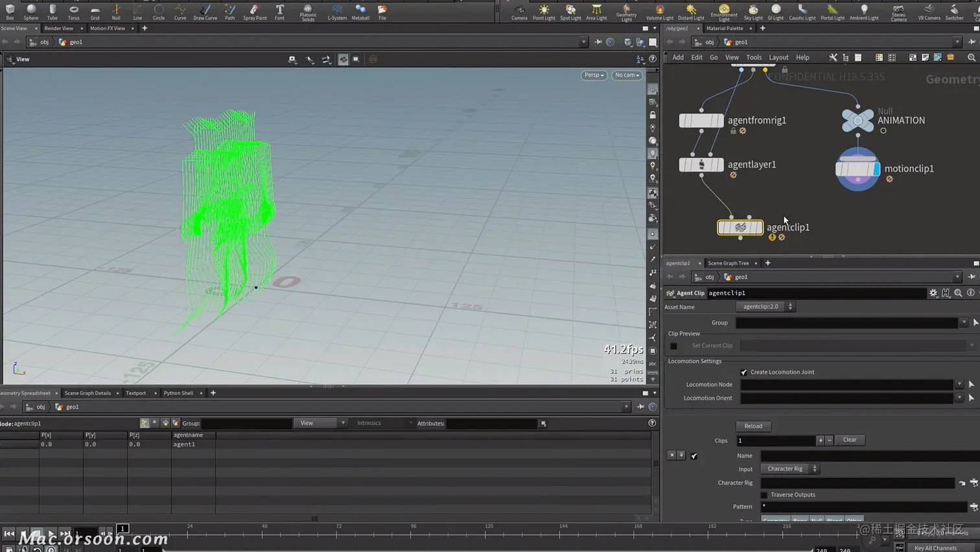
Task: Open the Edit menu in network editor
Action: pos(697,58)
